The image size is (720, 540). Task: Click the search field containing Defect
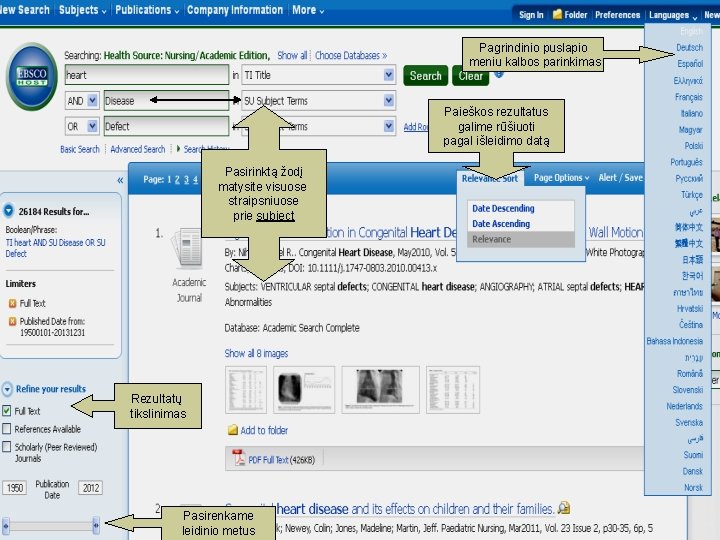(166, 126)
